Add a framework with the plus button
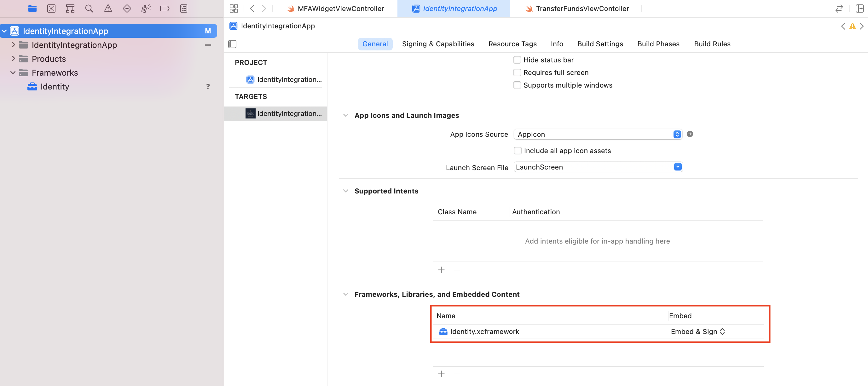Screen dimensions: 868x386 (x=441, y=373)
